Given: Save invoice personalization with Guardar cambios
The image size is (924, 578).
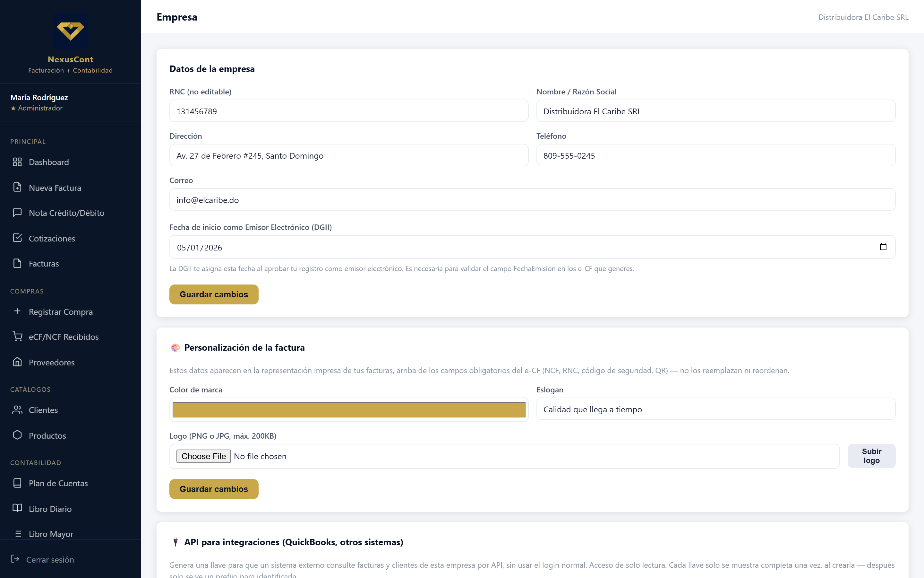Looking at the screenshot, I should (x=214, y=489).
